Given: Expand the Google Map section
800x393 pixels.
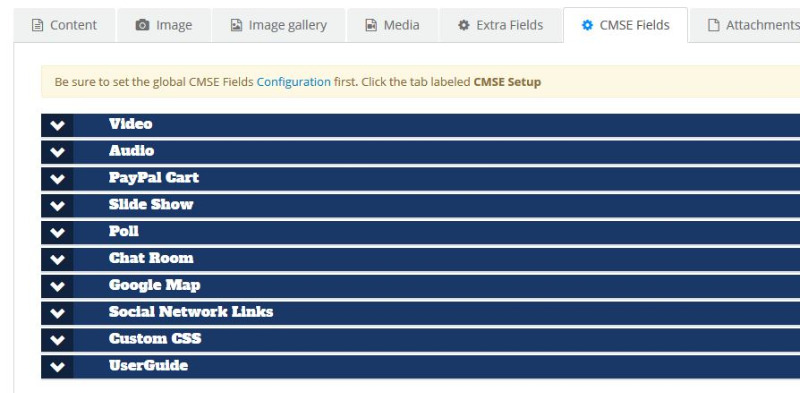Looking at the screenshot, I should (x=420, y=286).
